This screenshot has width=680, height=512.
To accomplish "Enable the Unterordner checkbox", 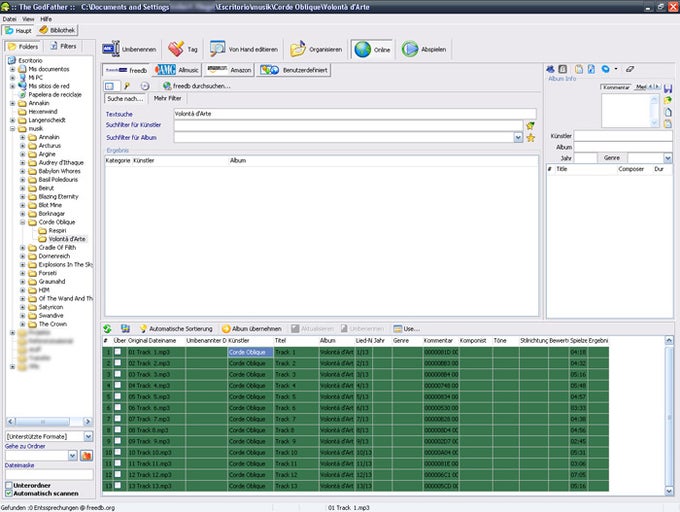I will [x=9, y=485].
